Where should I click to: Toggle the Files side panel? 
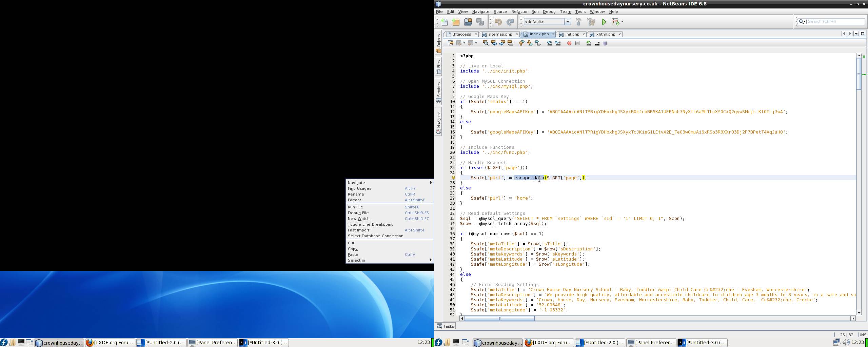[438, 67]
